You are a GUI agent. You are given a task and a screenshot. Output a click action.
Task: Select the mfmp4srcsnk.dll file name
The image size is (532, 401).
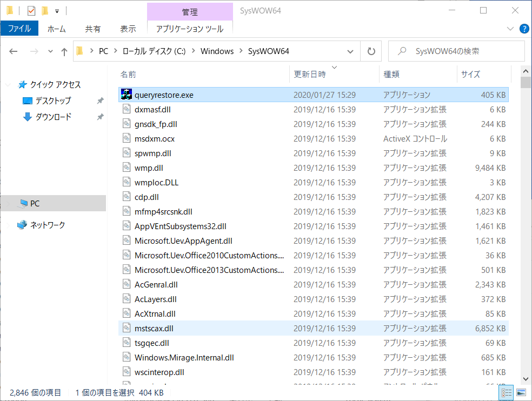click(163, 212)
